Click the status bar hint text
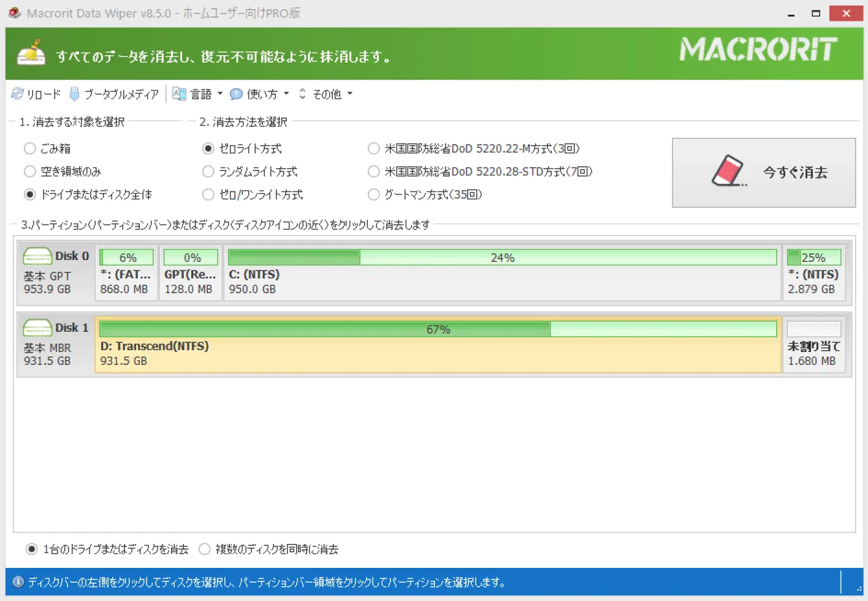The image size is (868, 601). tap(267, 582)
